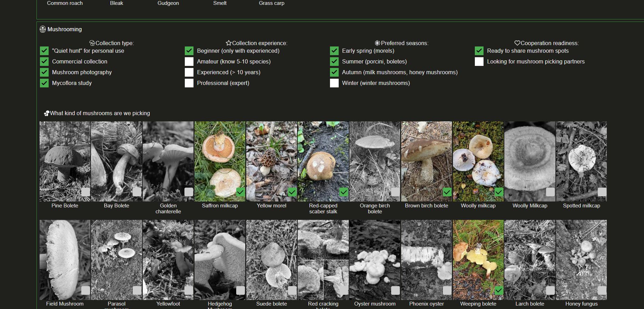
Task: Disable 'Ready to share mushroom spots'
Action: (479, 51)
